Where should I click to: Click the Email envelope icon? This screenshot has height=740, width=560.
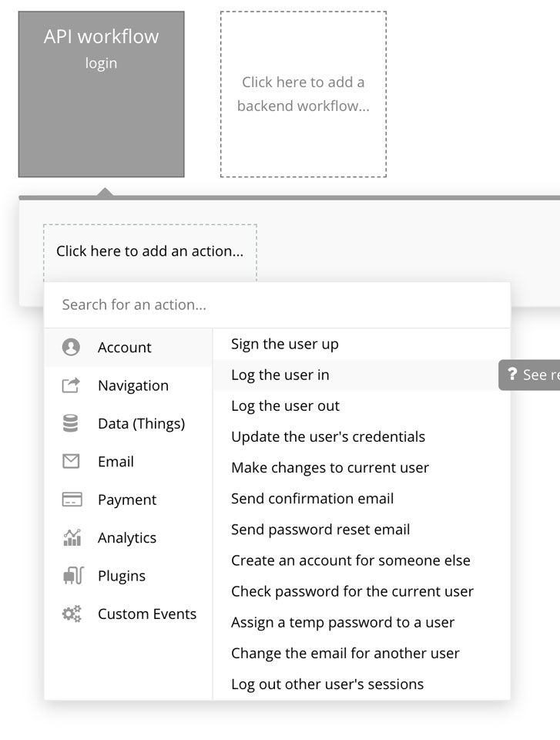point(71,462)
